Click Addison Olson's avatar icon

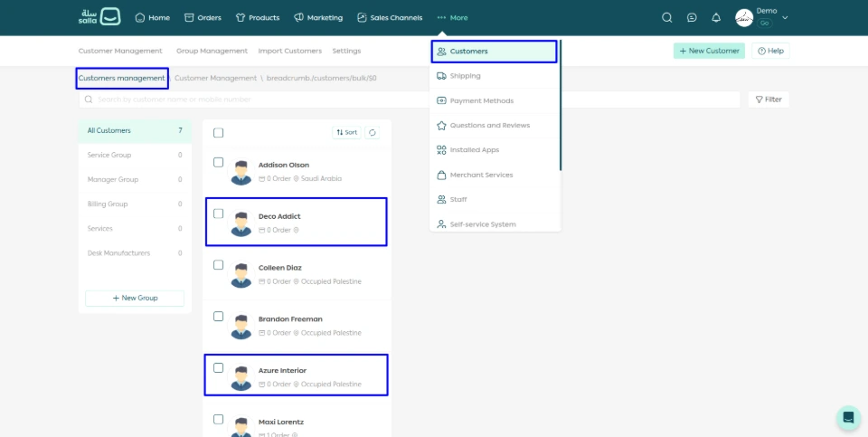[241, 172]
